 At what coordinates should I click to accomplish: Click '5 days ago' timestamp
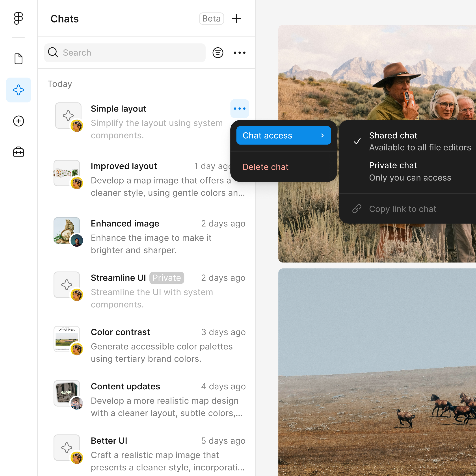pos(223,441)
